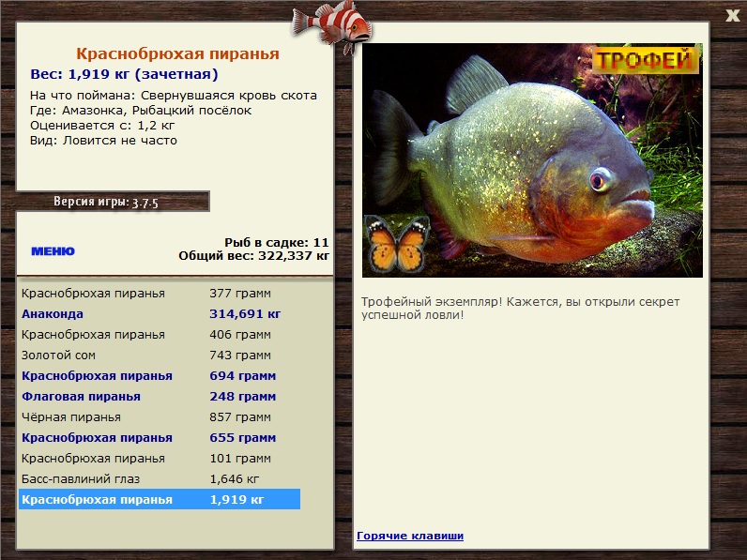Select the highlighted Краснобрюхая пиранья 1,919 кг row
This screenshot has width=747, height=560.
(160, 499)
